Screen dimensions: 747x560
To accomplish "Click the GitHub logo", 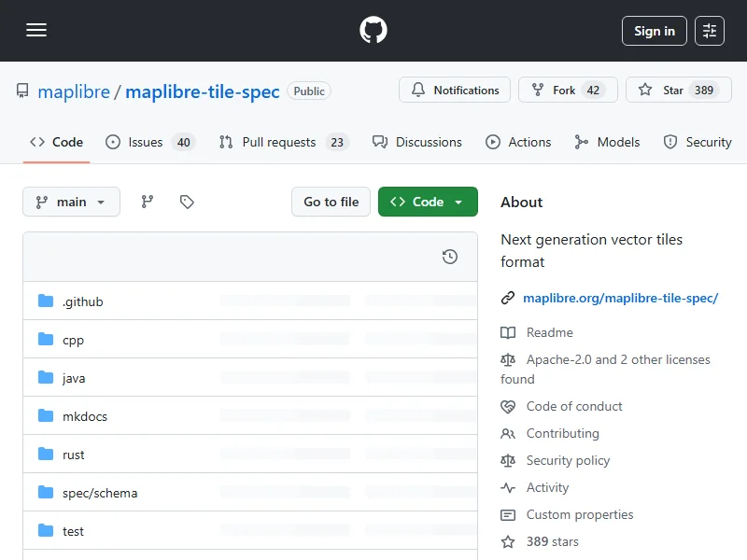I will (373, 31).
